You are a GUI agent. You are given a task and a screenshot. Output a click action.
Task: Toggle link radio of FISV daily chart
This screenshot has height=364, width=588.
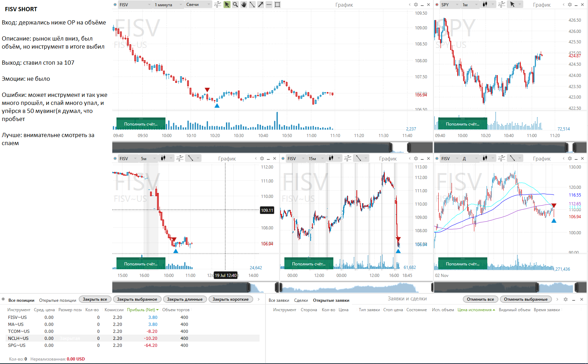pos(437,158)
